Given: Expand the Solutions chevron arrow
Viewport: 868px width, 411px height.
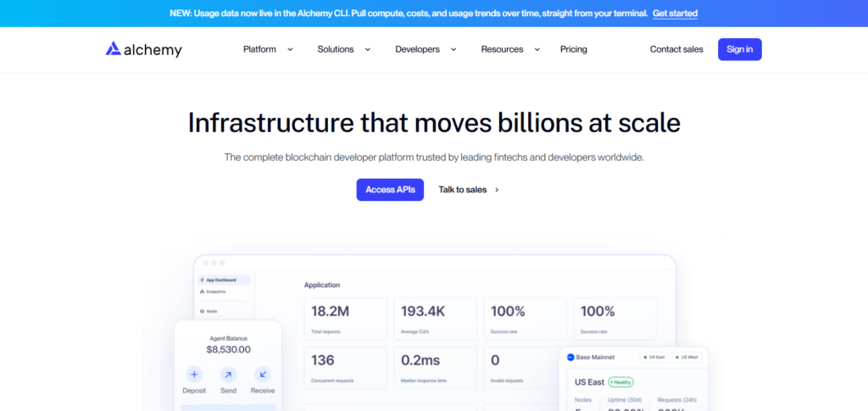Looking at the screenshot, I should point(367,49).
